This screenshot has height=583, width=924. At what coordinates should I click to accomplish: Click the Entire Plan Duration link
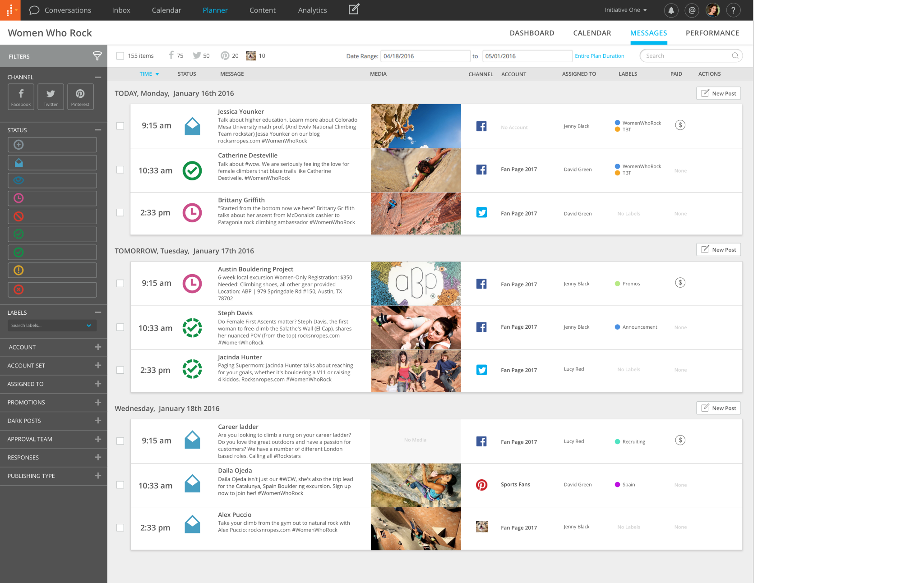(x=599, y=56)
